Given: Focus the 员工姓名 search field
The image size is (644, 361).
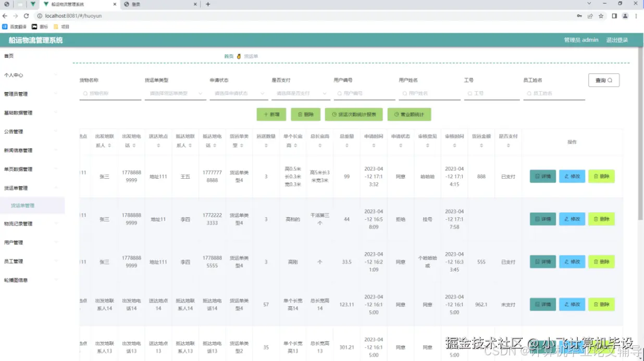Looking at the screenshot, I should [554, 93].
